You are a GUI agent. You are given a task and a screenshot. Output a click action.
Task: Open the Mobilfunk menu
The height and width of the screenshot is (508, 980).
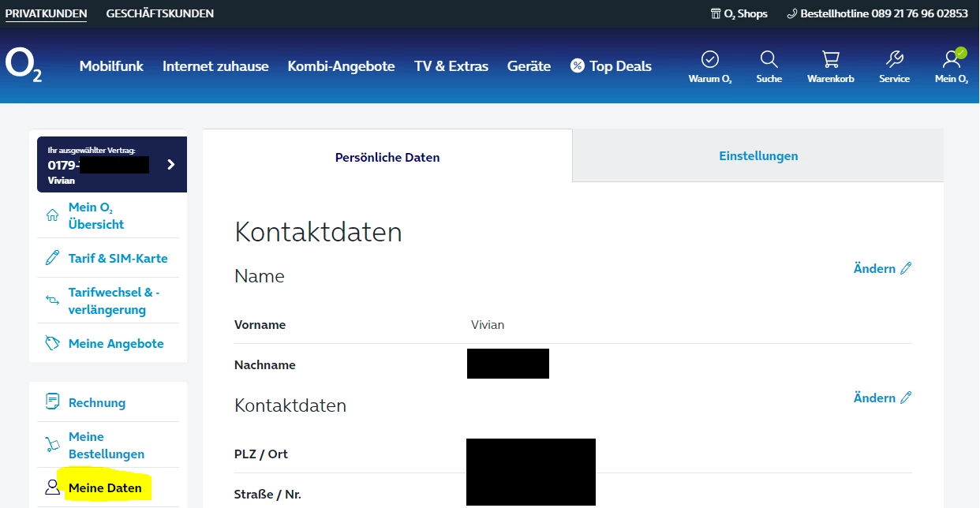111,66
